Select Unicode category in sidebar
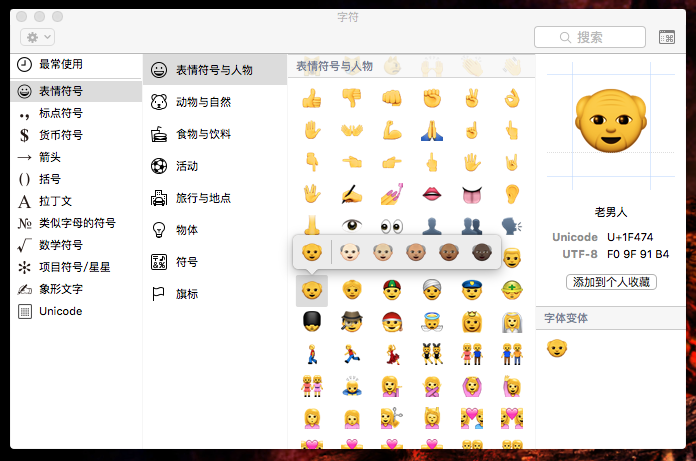696x461 pixels. 75,311
